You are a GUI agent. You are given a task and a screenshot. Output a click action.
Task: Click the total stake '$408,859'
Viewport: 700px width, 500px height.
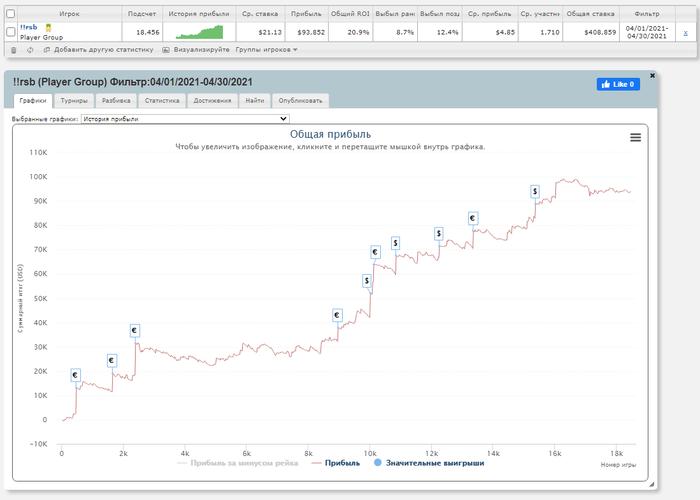pyautogui.click(x=600, y=32)
